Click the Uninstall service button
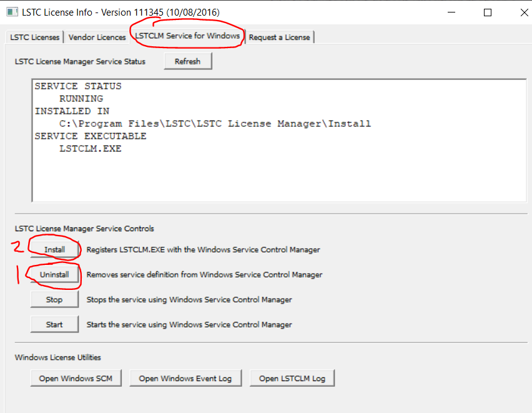Image resolution: width=532 pixels, height=413 pixels. click(54, 274)
